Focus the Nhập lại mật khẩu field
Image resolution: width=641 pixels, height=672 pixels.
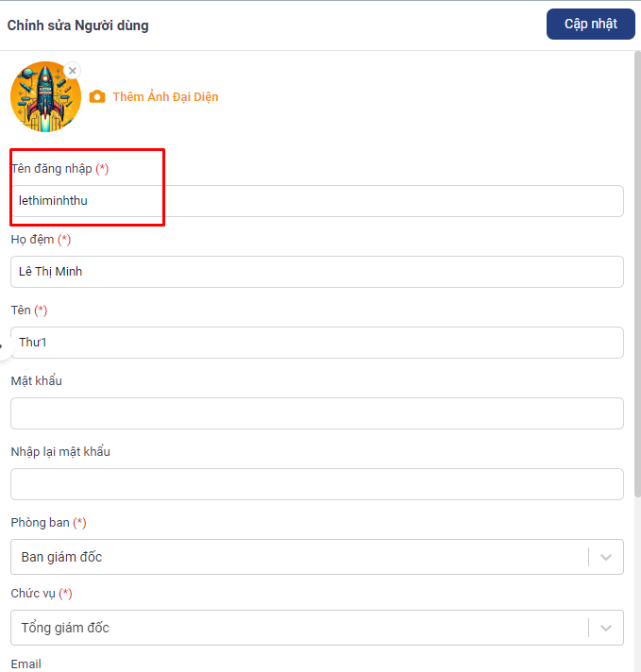coord(316,484)
